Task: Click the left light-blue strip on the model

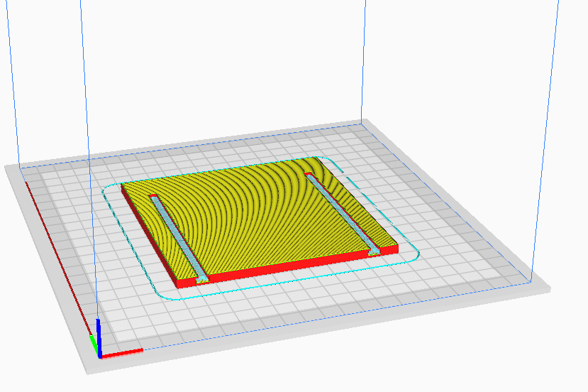Action: [x=179, y=239]
